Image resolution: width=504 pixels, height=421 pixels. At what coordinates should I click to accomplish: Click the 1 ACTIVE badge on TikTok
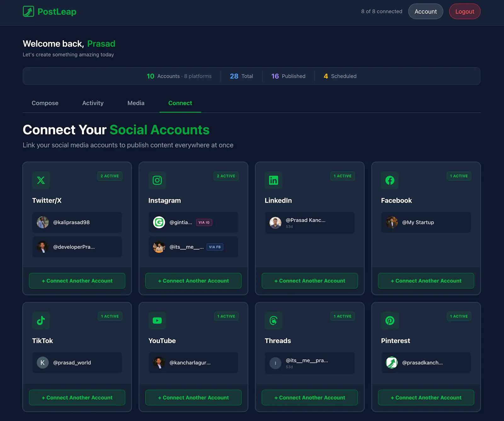click(x=110, y=316)
